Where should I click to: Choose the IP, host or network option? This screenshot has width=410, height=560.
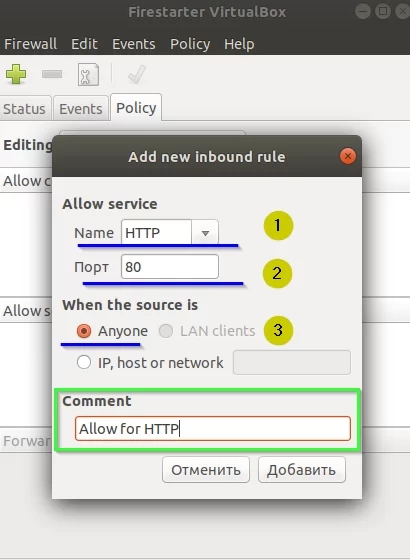tap(84, 362)
